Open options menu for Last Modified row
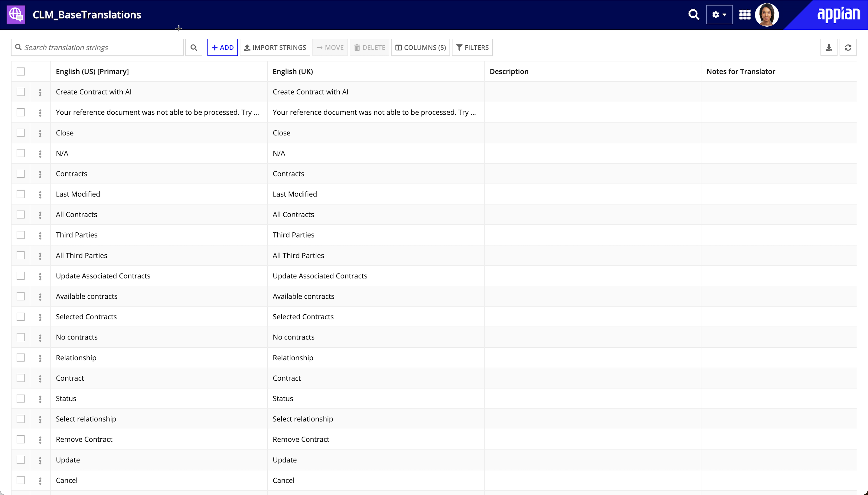868x495 pixels. coord(40,195)
